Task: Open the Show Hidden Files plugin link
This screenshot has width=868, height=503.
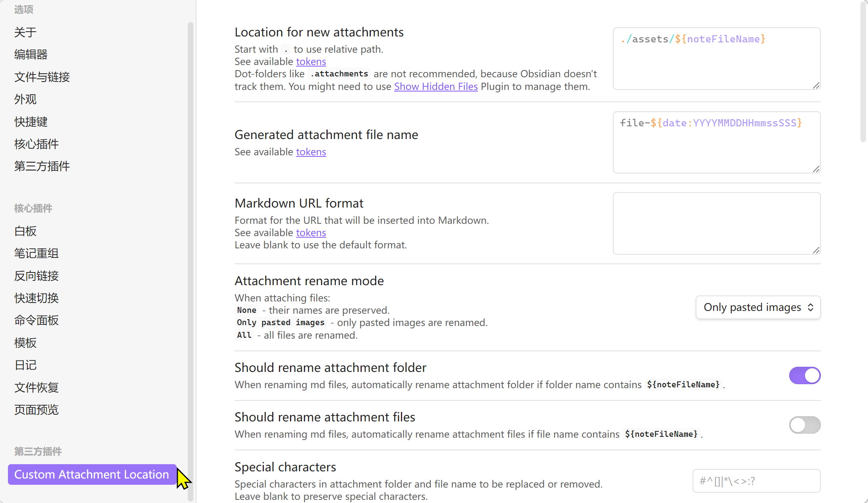Action: [x=435, y=87]
